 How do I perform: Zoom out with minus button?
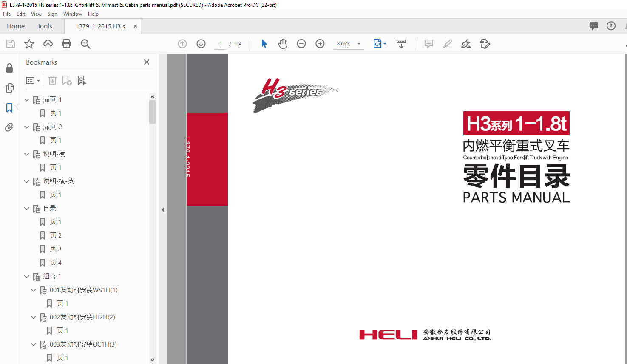click(301, 44)
